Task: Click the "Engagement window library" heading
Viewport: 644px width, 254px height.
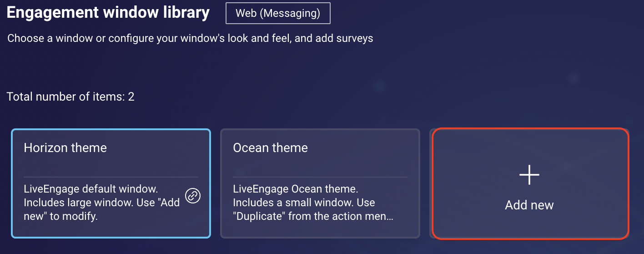Action: tap(108, 12)
